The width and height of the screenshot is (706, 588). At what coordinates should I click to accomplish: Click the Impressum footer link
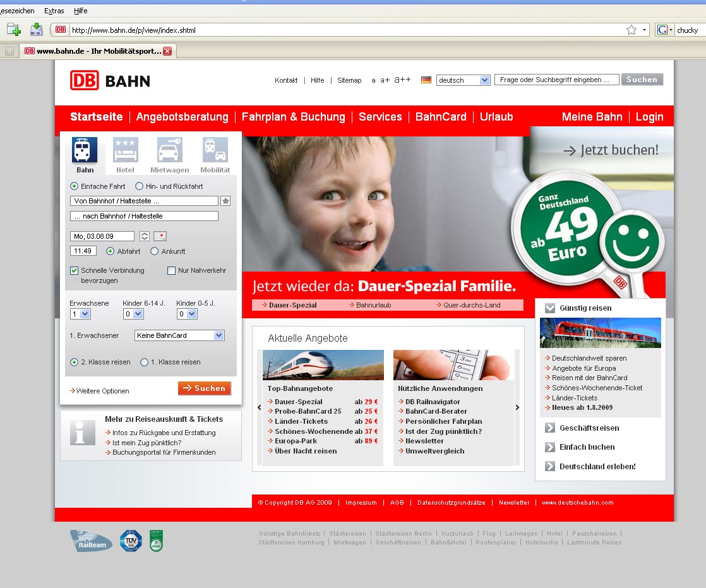pos(361,503)
